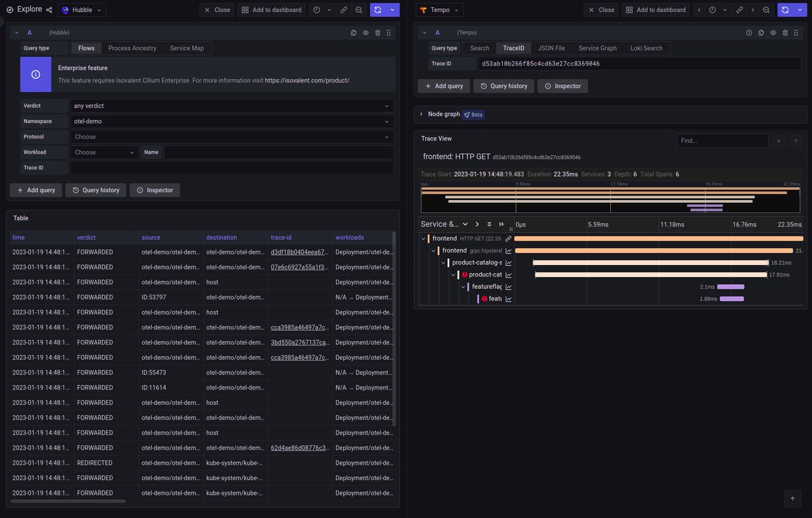The image size is (812, 518).
Task: Click the scroll-to-top arrow button
Action: [792, 498]
